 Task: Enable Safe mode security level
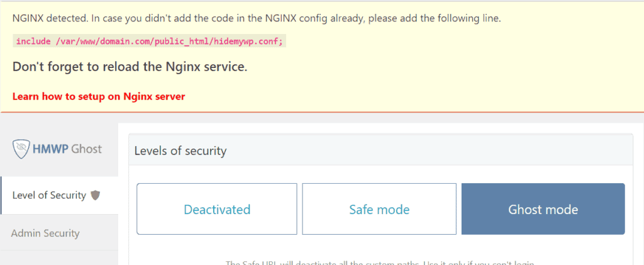[379, 209]
